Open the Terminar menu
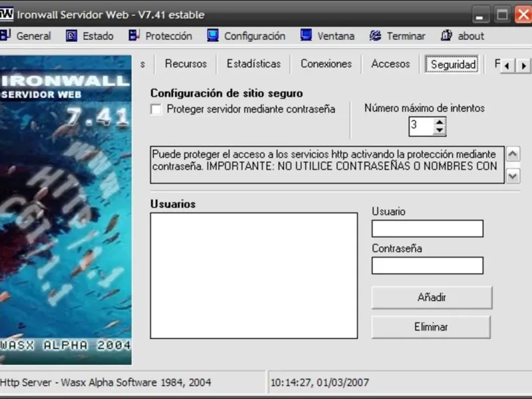The image size is (532, 399). pyautogui.click(x=406, y=36)
